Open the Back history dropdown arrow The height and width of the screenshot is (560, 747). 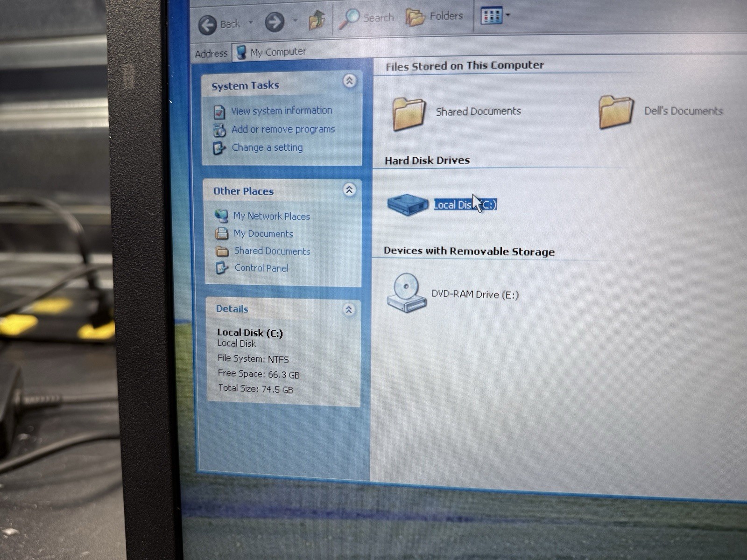[251, 23]
